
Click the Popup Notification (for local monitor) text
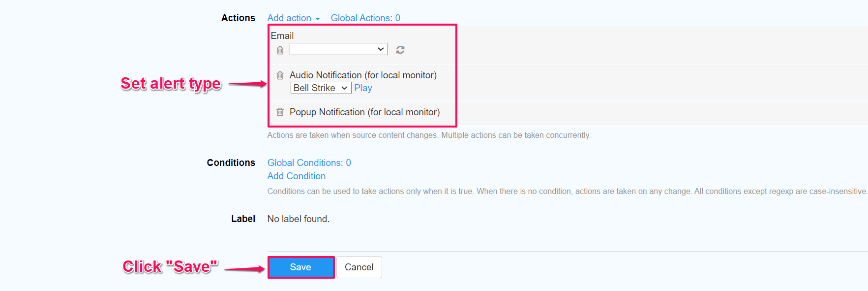(x=364, y=112)
